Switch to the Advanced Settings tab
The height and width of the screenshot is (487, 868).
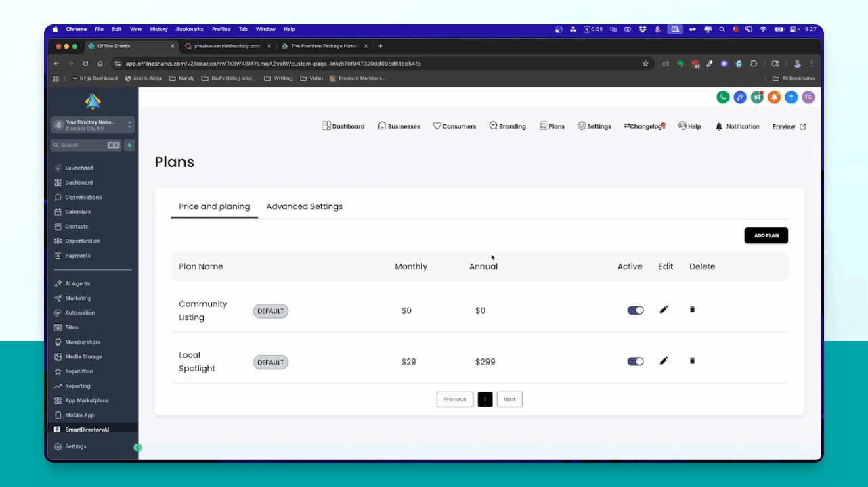(x=305, y=206)
